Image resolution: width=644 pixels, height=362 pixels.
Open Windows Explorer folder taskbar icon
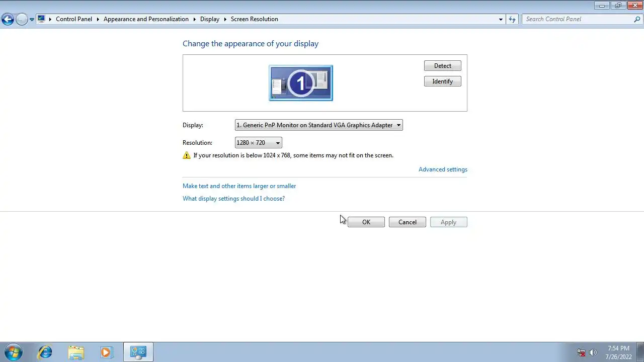pos(76,352)
